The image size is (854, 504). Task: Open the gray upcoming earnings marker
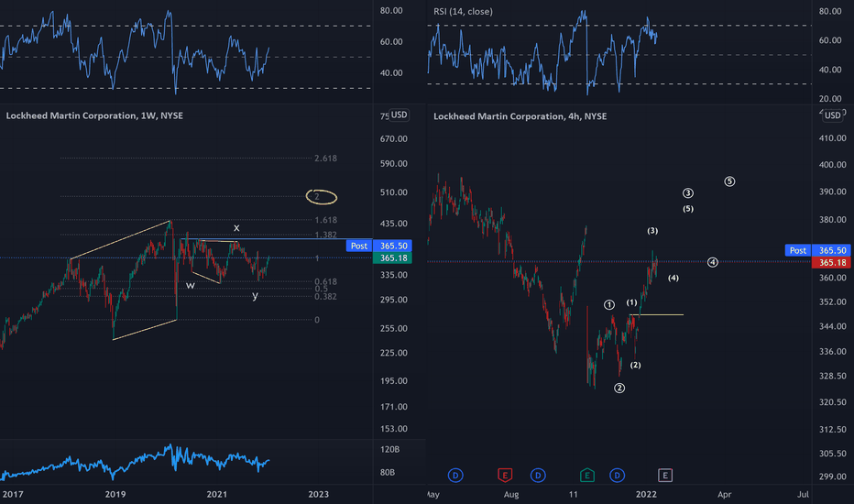point(665,475)
